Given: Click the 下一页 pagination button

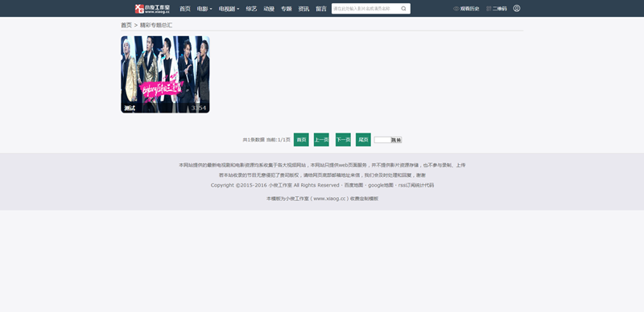Looking at the screenshot, I should pyautogui.click(x=343, y=140).
